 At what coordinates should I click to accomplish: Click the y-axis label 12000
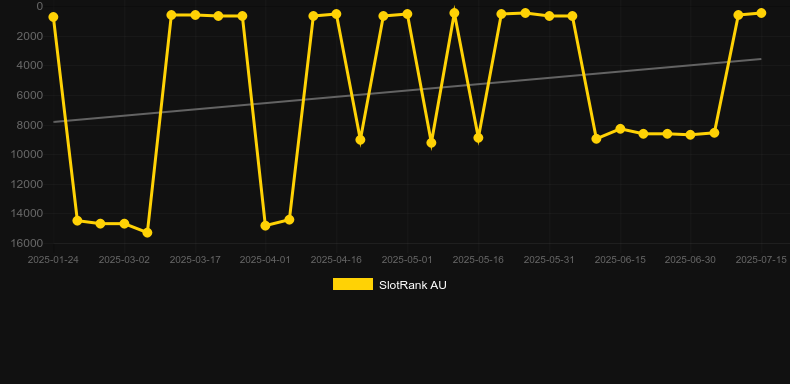pos(27,184)
